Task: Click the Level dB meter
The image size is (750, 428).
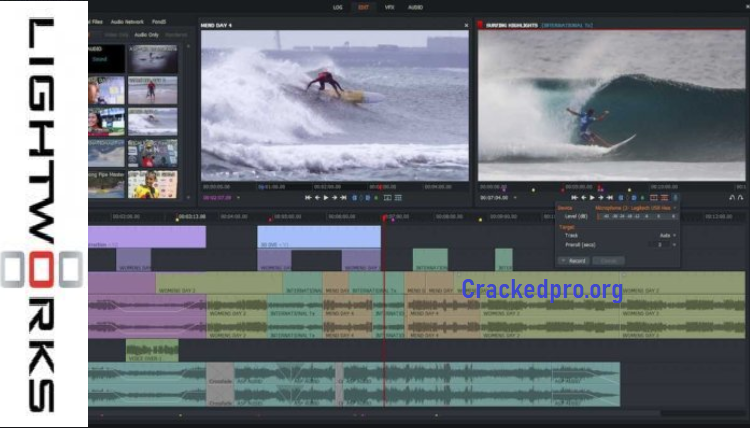Action: click(x=638, y=217)
